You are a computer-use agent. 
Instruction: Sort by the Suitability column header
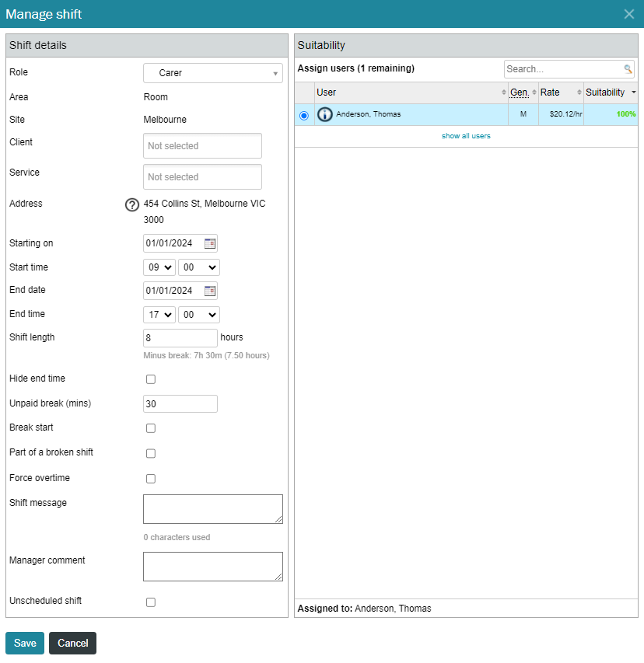coord(611,92)
